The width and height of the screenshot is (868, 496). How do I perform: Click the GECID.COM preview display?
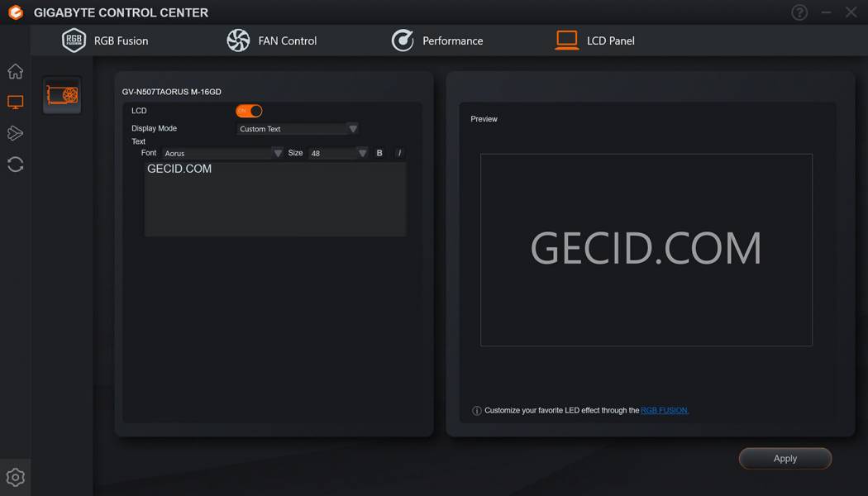click(x=646, y=250)
